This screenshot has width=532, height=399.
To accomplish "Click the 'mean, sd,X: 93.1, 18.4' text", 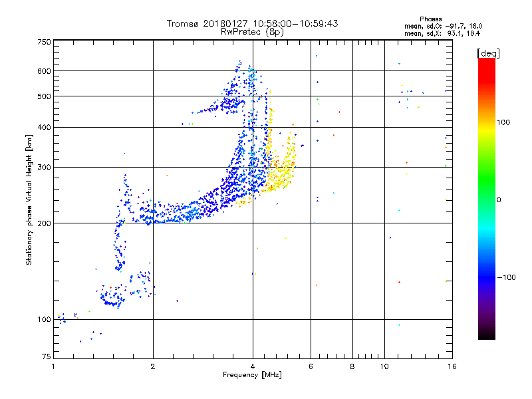I will click(442, 33).
